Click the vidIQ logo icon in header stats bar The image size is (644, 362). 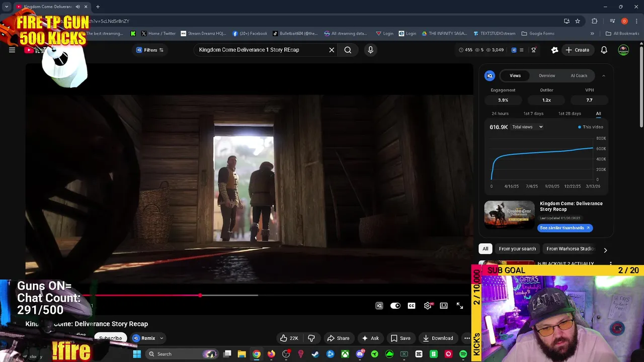pos(514,50)
